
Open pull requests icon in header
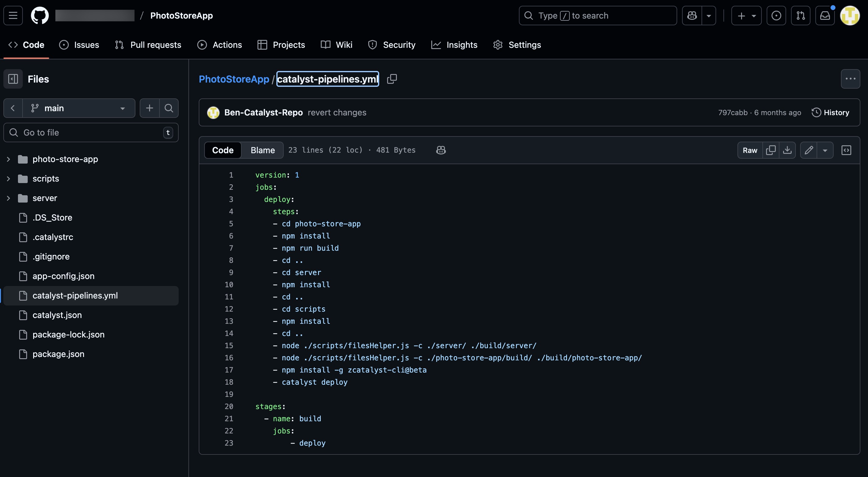[x=801, y=16]
